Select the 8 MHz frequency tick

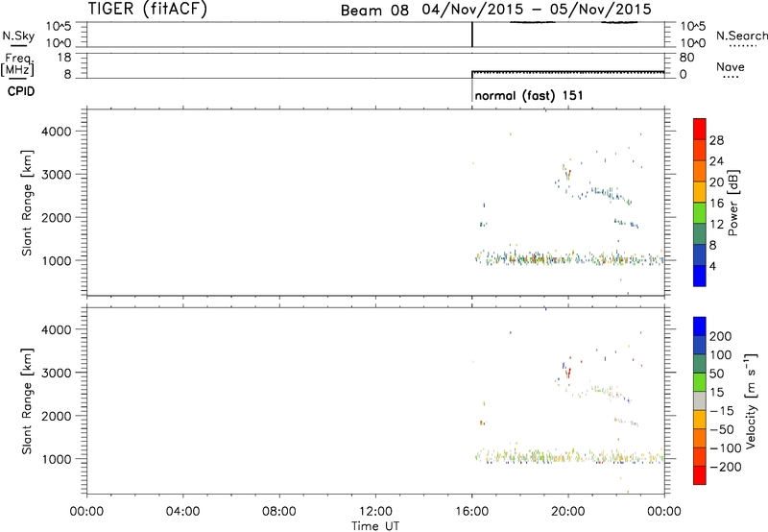(x=67, y=74)
